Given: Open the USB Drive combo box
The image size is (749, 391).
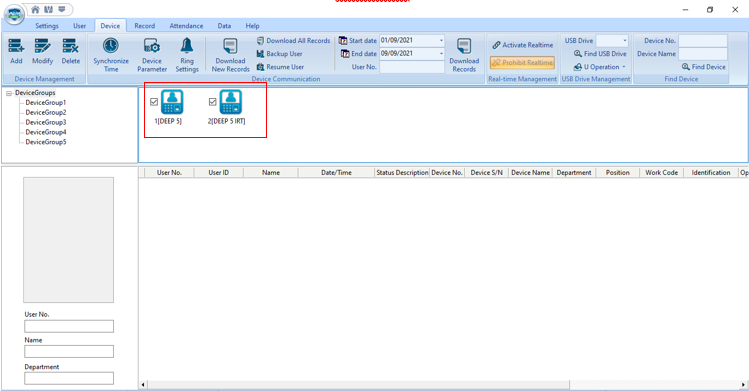Looking at the screenshot, I should 612,41.
